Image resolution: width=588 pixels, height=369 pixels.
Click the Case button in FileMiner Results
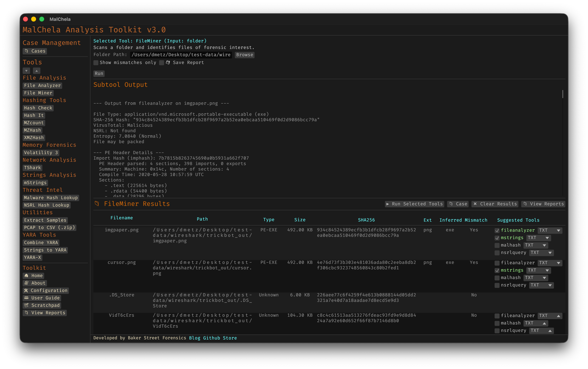(458, 204)
